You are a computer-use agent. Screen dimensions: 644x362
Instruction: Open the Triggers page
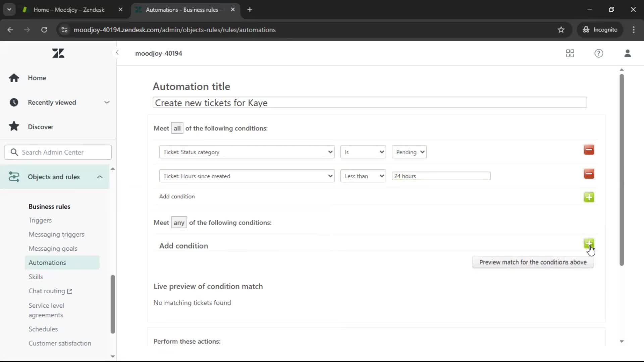click(x=40, y=220)
